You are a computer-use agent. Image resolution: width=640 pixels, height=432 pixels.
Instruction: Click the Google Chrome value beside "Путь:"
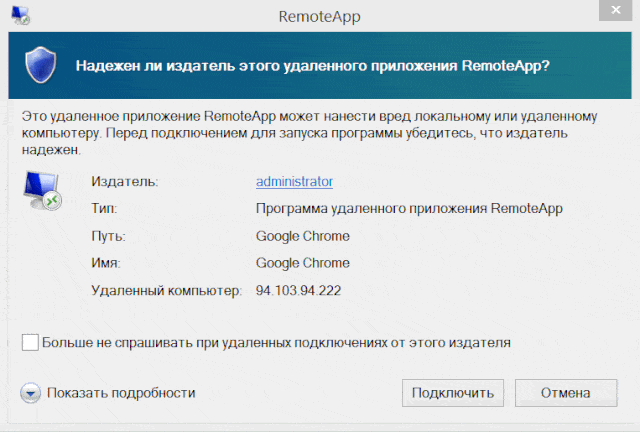(x=303, y=236)
